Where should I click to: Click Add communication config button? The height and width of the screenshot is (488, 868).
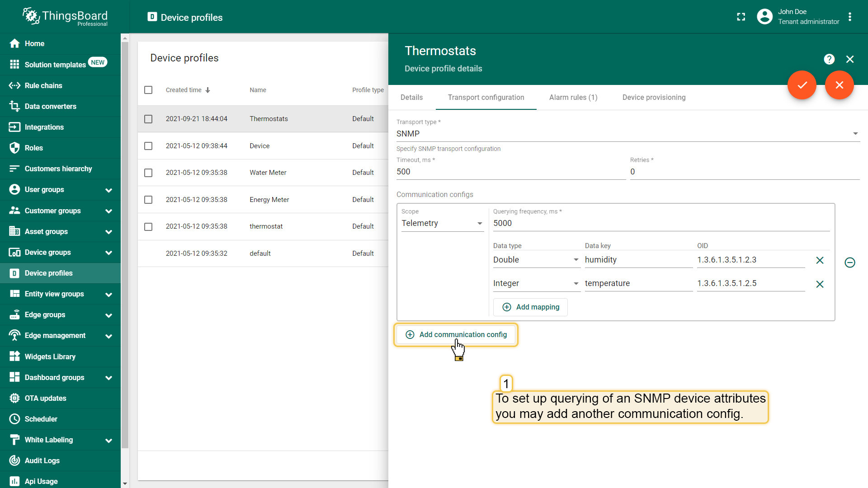pos(456,334)
